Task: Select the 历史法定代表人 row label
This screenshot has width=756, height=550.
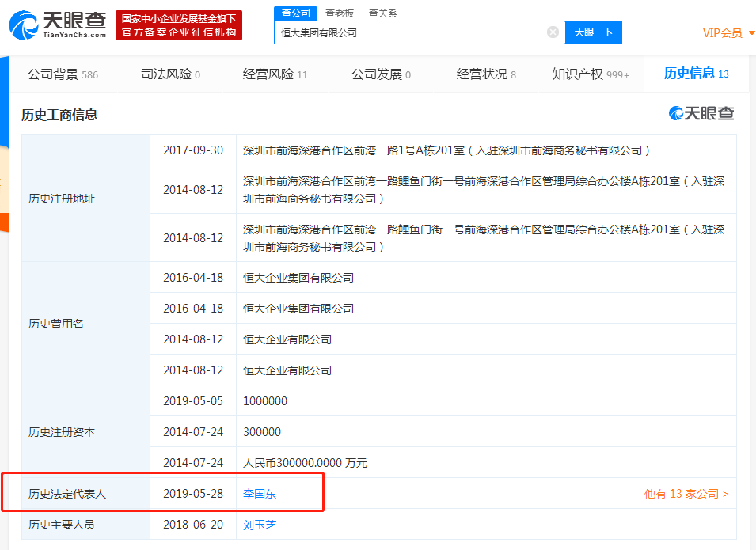Action: (67, 494)
